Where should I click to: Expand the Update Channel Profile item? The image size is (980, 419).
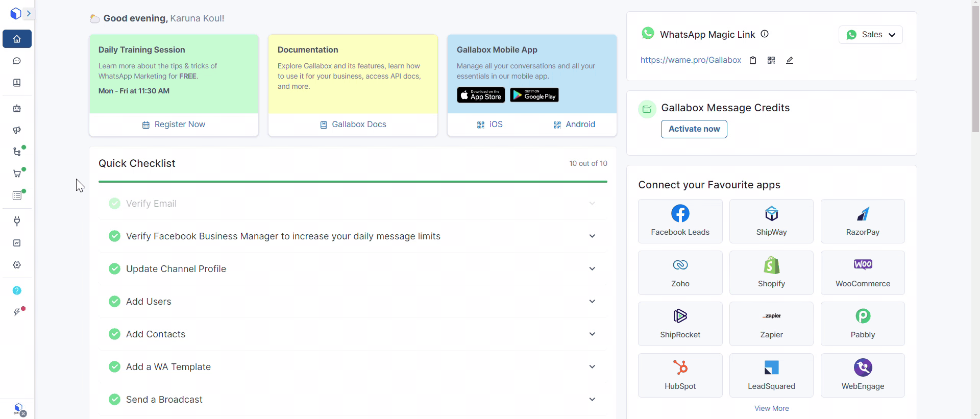coord(592,269)
